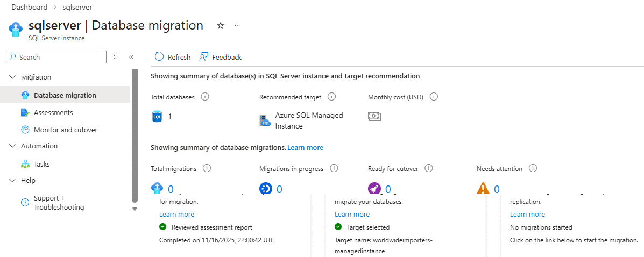Click the info icon next to Ready for cutover
The width and height of the screenshot is (644, 257).
click(x=429, y=168)
